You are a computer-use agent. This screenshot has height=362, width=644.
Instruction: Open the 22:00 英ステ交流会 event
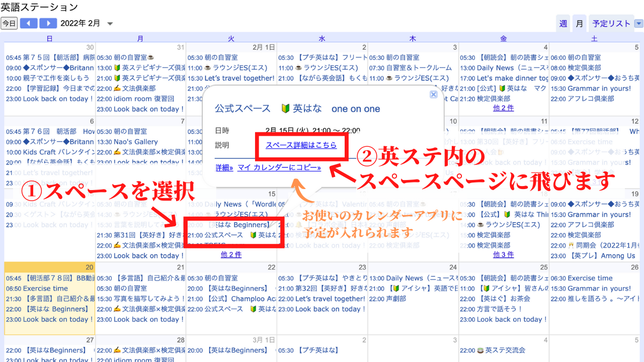coord(492,350)
